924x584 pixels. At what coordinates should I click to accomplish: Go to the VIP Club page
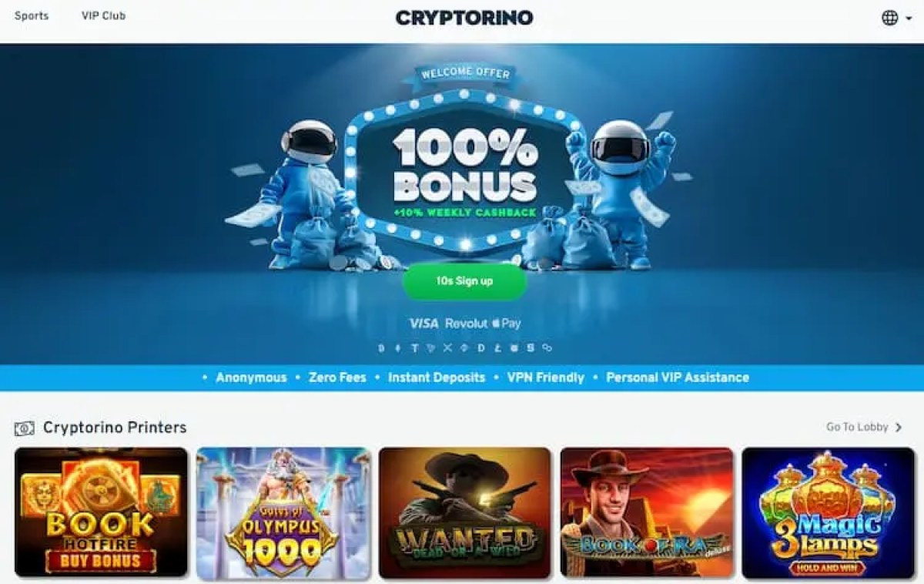(103, 15)
